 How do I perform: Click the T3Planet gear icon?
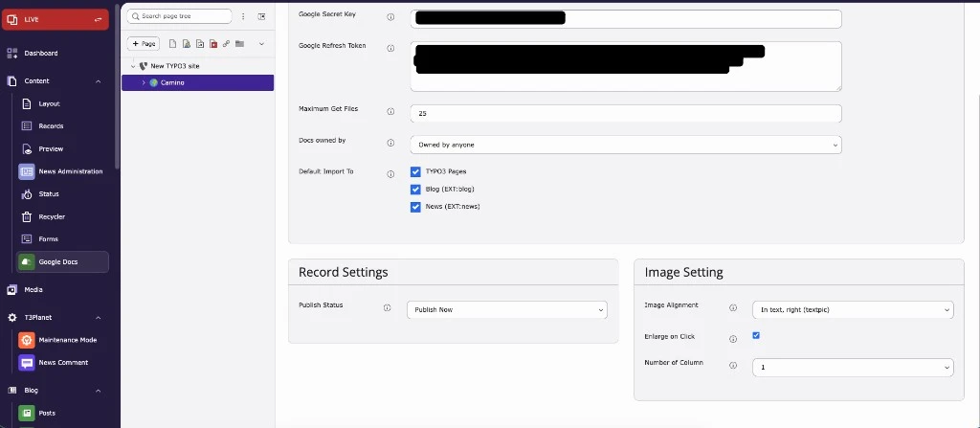click(11, 318)
